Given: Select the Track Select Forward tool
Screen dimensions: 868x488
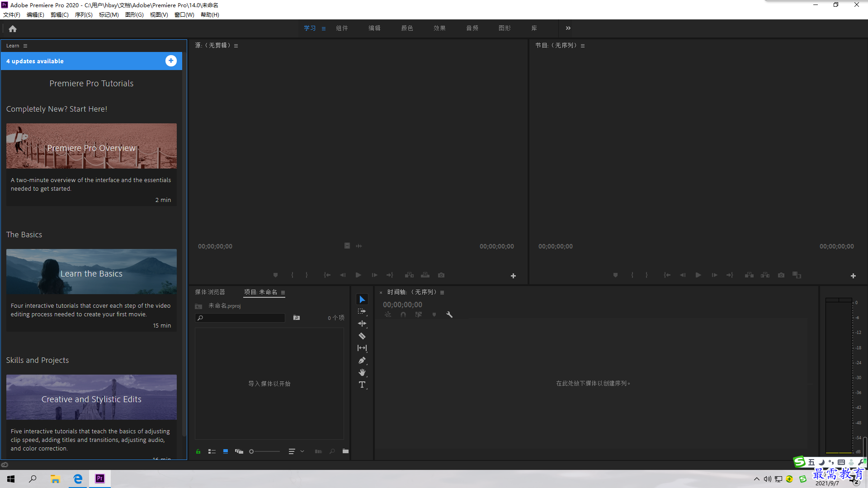Looking at the screenshot, I should click(x=362, y=311).
